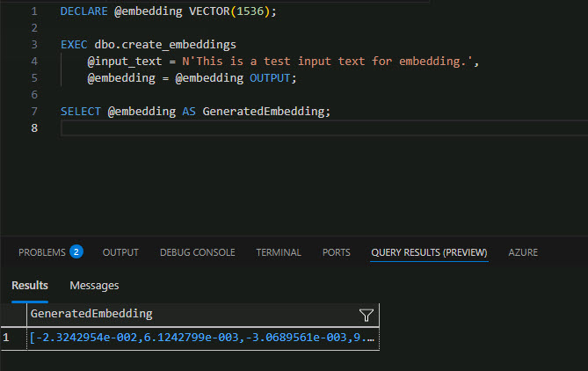Open the AZURE panel tab
This screenshot has height=371, width=588.
tap(523, 252)
